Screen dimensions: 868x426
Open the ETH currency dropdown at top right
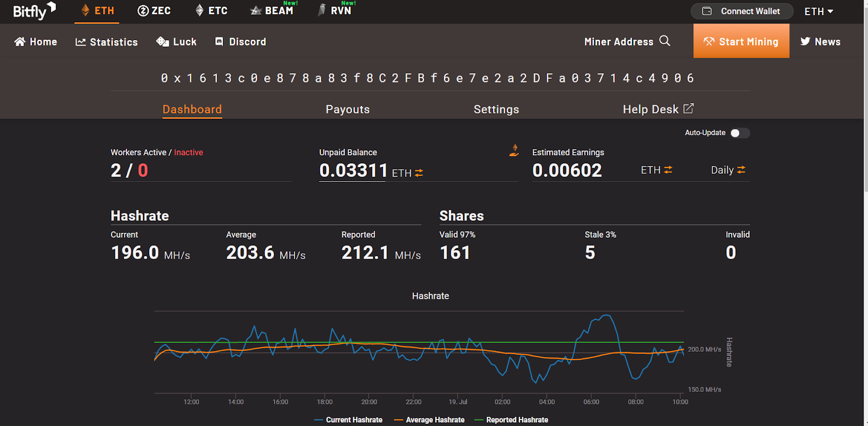[x=819, y=11]
